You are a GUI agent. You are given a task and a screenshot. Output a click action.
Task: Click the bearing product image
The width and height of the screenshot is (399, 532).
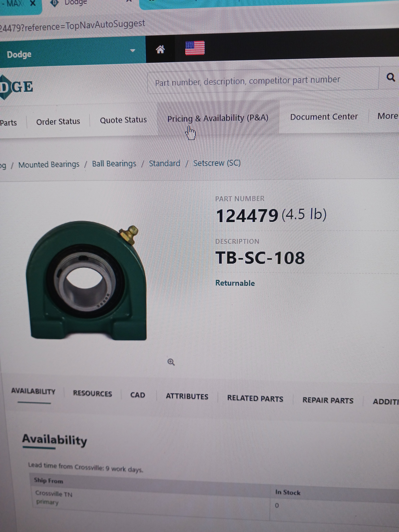click(86, 280)
